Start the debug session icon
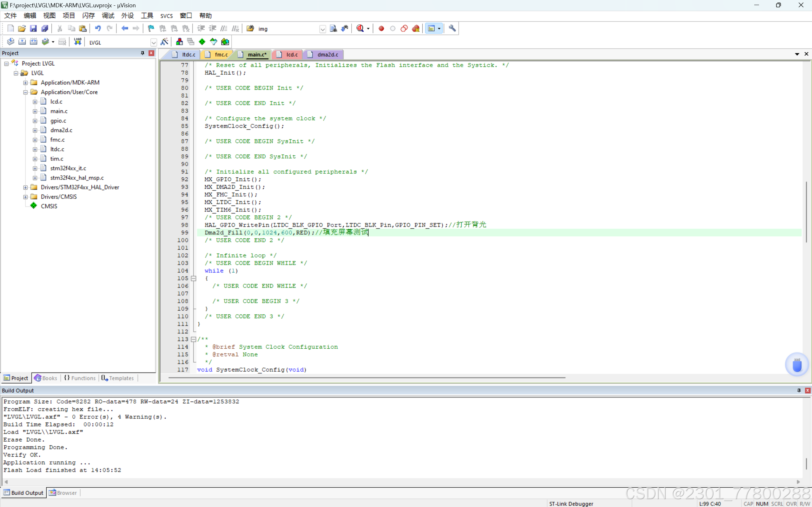 point(360,29)
